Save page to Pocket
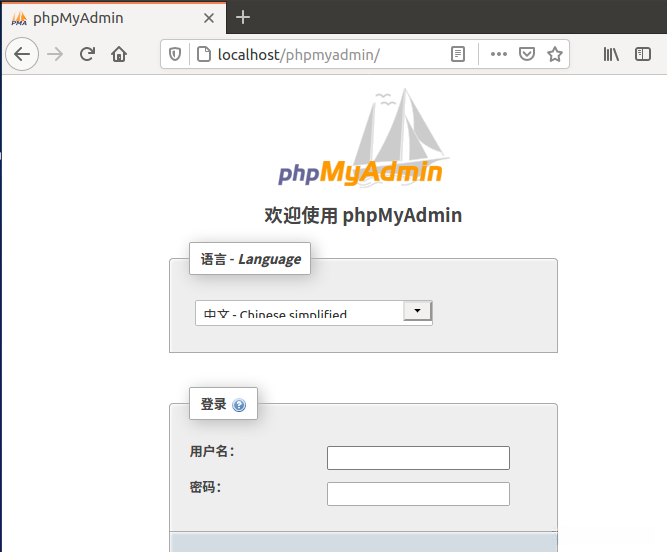This screenshot has width=667, height=552. (527, 54)
